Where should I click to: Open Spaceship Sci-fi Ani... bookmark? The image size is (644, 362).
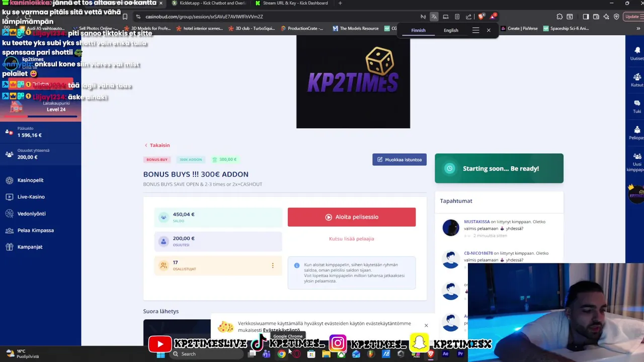coord(566,29)
